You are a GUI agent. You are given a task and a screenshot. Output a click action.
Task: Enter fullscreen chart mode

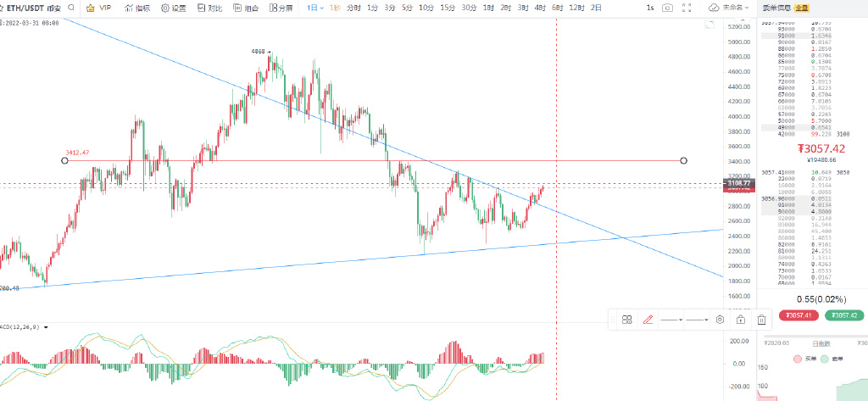pos(687,8)
